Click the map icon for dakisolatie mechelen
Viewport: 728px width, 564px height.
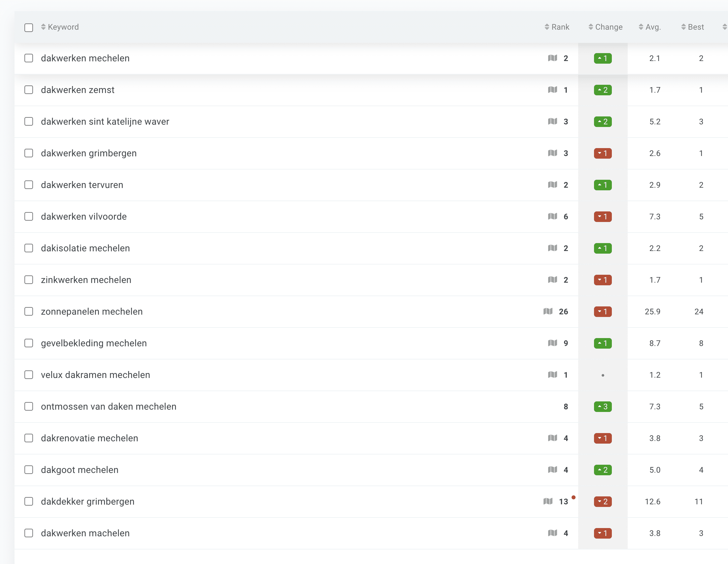552,248
